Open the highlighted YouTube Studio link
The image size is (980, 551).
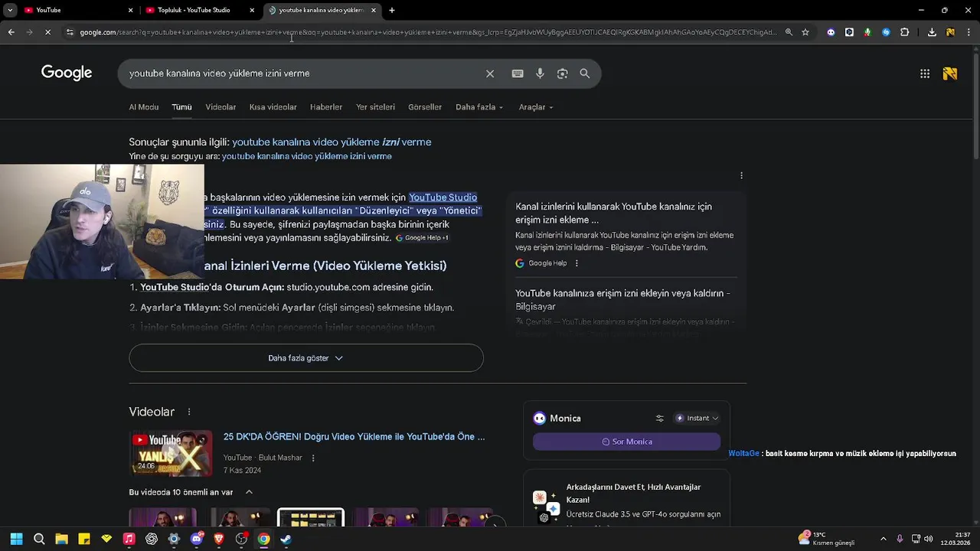443,197
